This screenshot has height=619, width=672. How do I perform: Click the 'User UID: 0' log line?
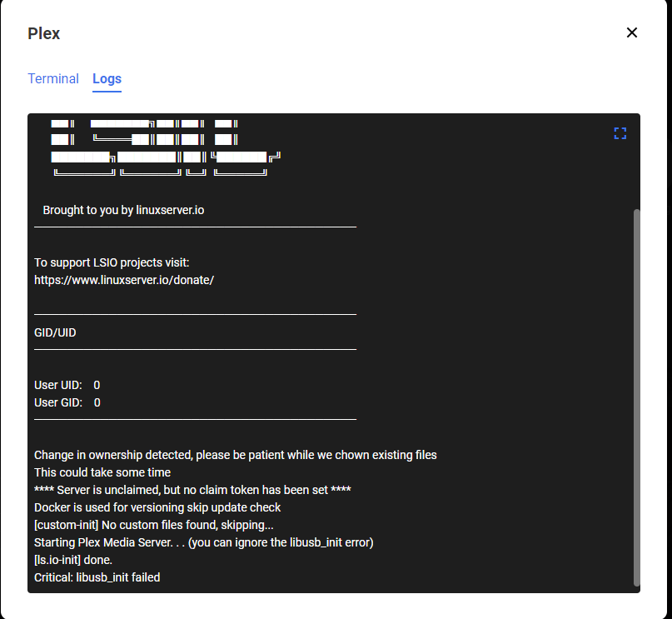65,384
